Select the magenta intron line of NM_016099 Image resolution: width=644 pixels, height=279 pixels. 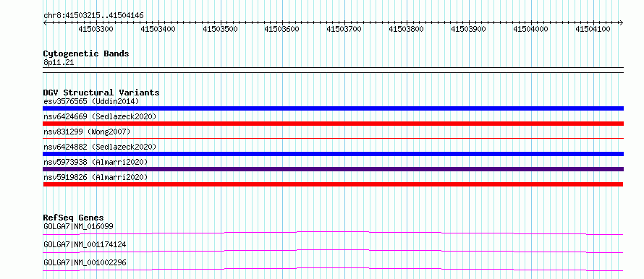tap(333, 233)
